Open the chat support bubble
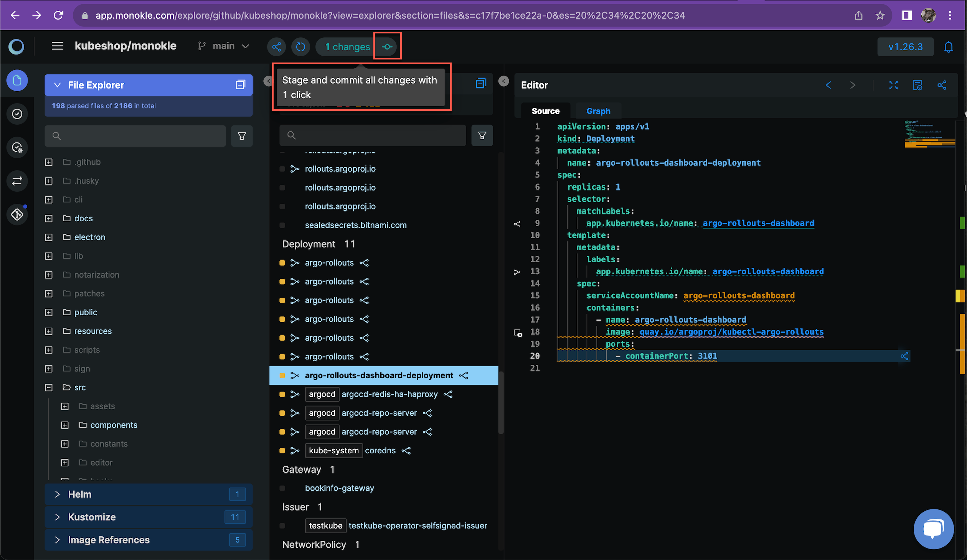Image resolution: width=967 pixels, height=560 pixels. coord(933,529)
